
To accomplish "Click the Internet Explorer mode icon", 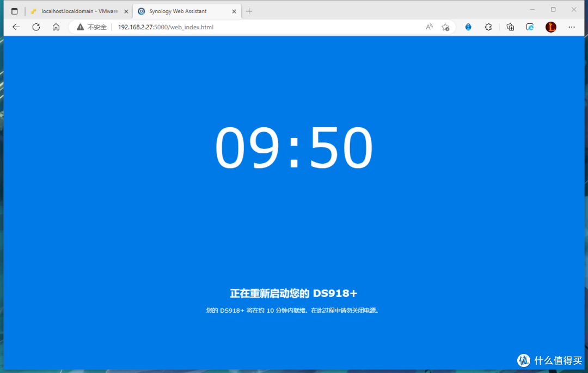I will 530,27.
